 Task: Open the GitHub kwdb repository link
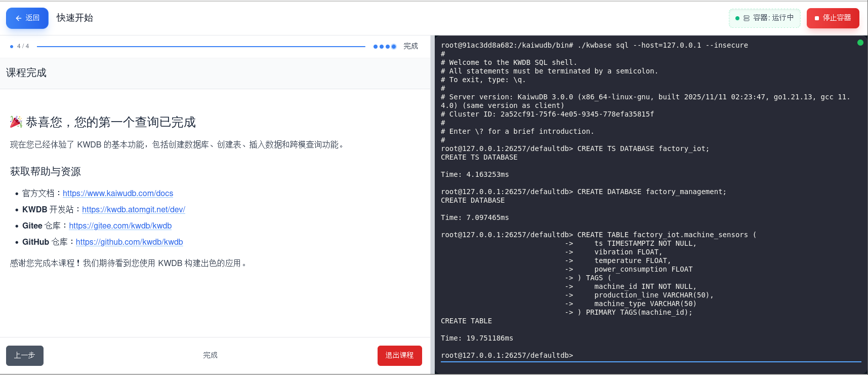coord(130,242)
